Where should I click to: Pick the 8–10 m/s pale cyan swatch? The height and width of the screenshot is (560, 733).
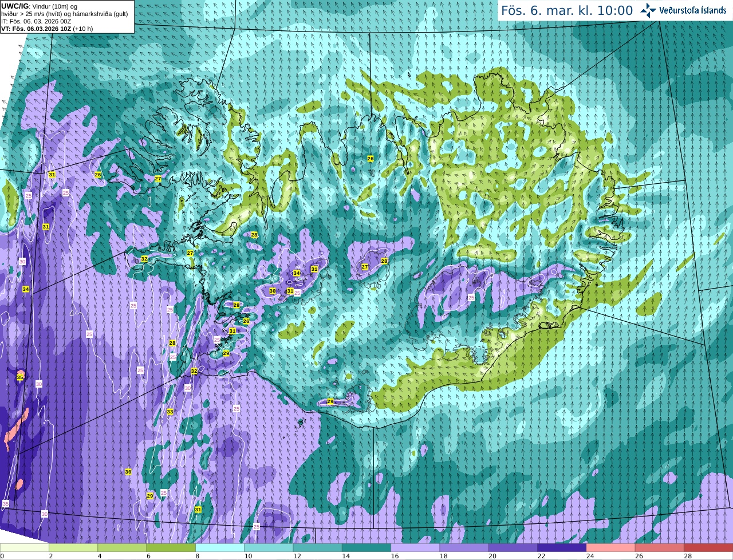click(220, 548)
